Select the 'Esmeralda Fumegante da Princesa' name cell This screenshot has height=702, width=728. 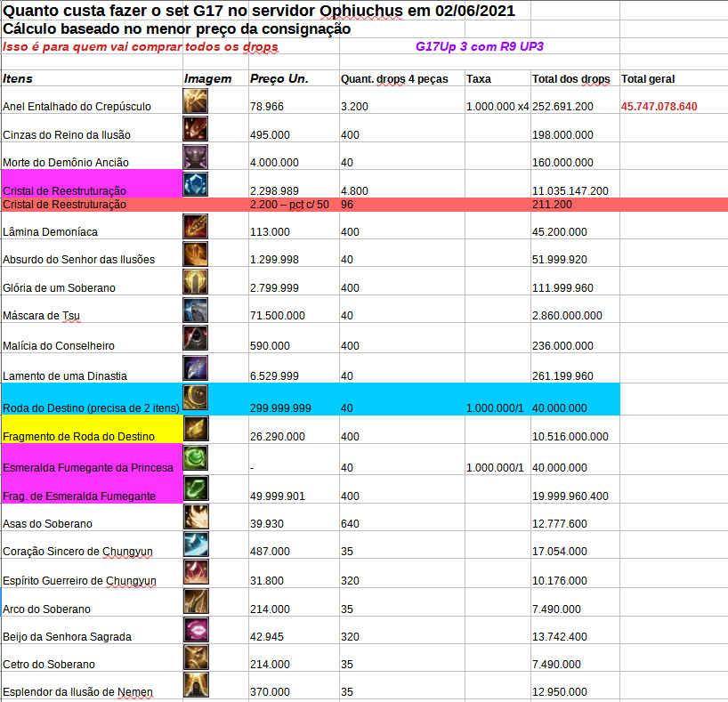(92, 459)
